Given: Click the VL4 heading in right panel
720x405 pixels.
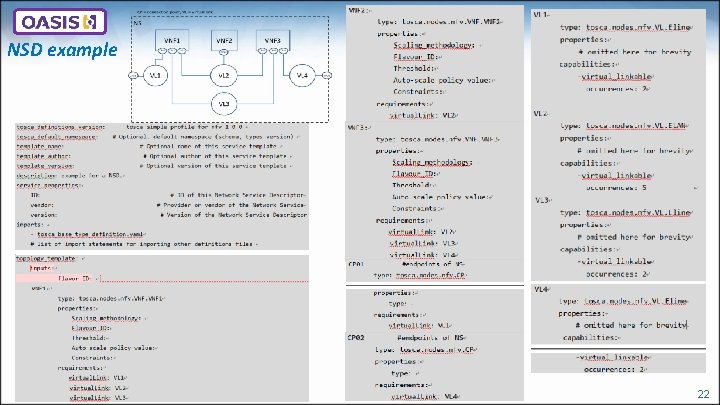Looking at the screenshot, I should [541, 289].
